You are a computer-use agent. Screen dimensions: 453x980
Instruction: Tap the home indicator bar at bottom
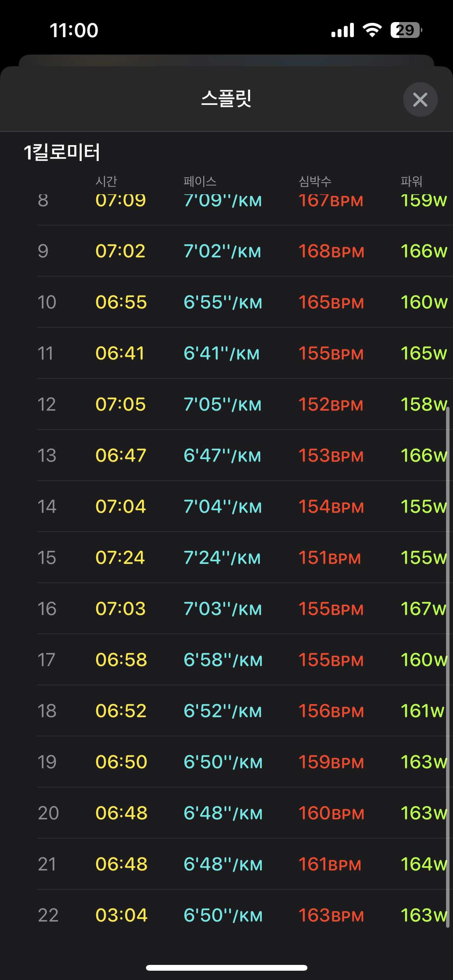point(226,968)
